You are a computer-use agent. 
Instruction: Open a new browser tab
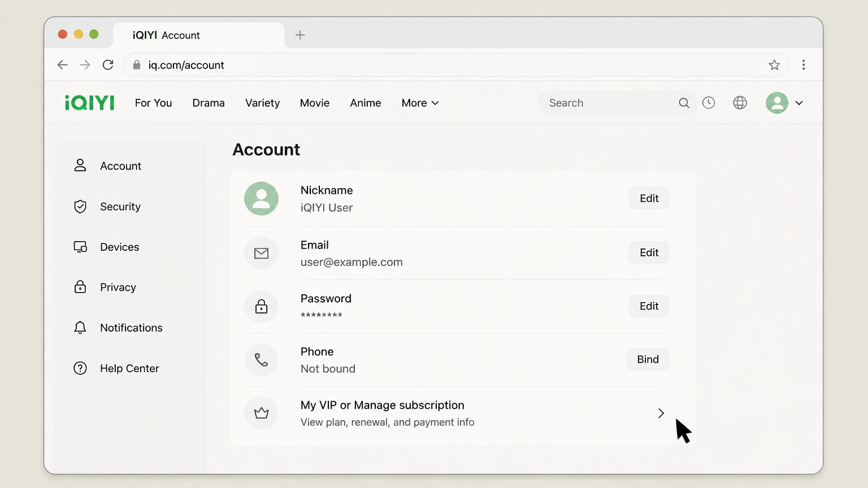(300, 35)
